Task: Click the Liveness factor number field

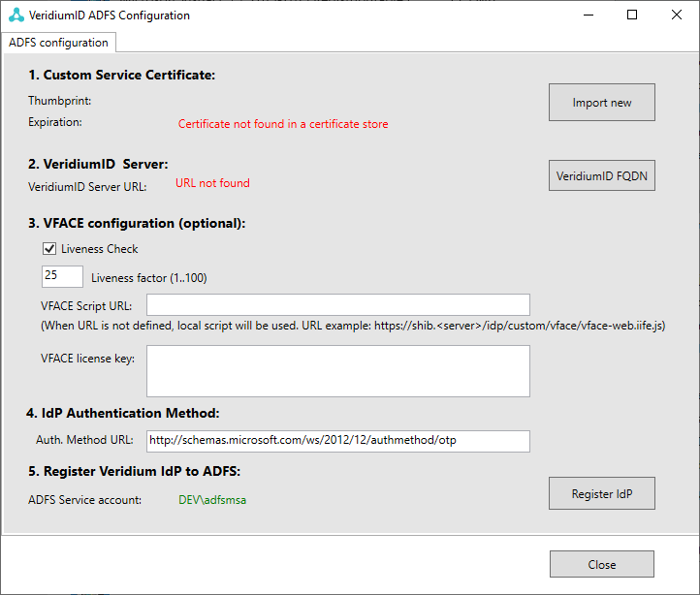Action: [x=62, y=276]
